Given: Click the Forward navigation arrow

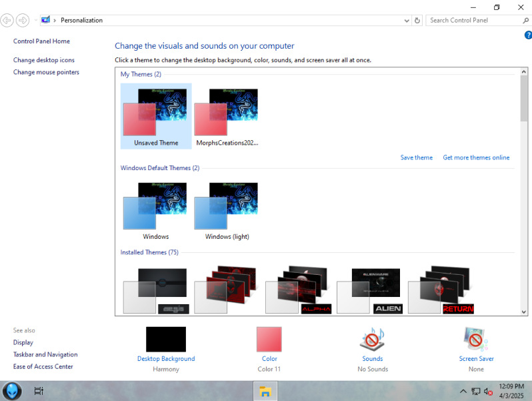Looking at the screenshot, I should pyautogui.click(x=23, y=21).
